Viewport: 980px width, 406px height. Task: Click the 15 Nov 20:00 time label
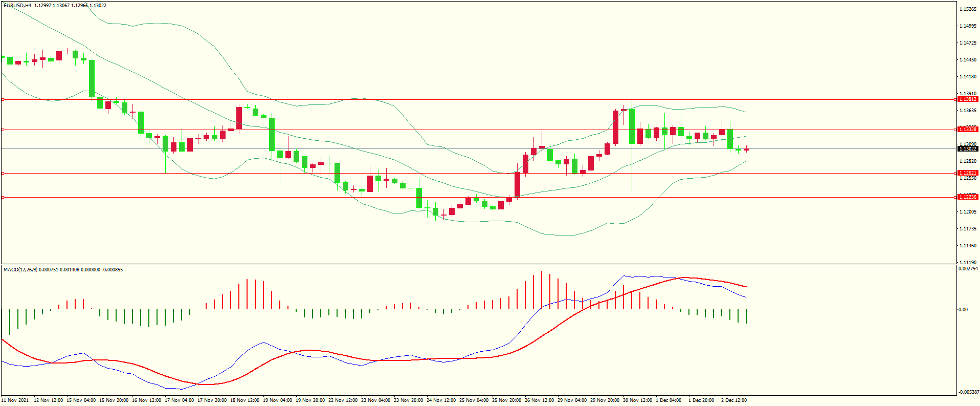point(114,400)
